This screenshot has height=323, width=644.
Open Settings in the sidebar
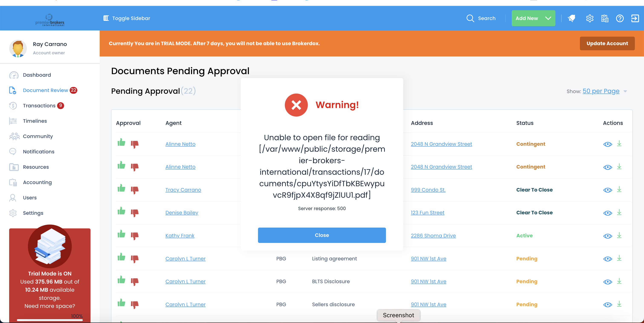click(x=33, y=213)
